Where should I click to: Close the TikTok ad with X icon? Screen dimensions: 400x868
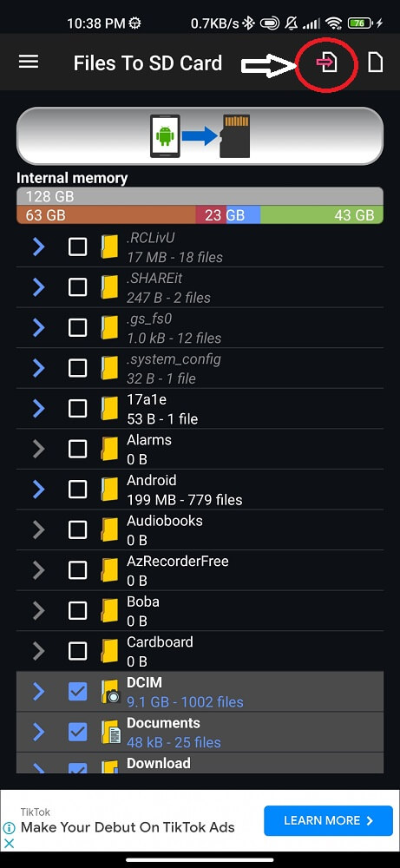click(9, 844)
